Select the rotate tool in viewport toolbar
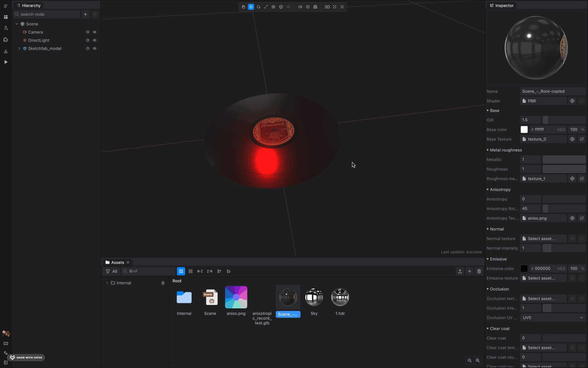Screen dimensions: 588x368 click(258, 7)
